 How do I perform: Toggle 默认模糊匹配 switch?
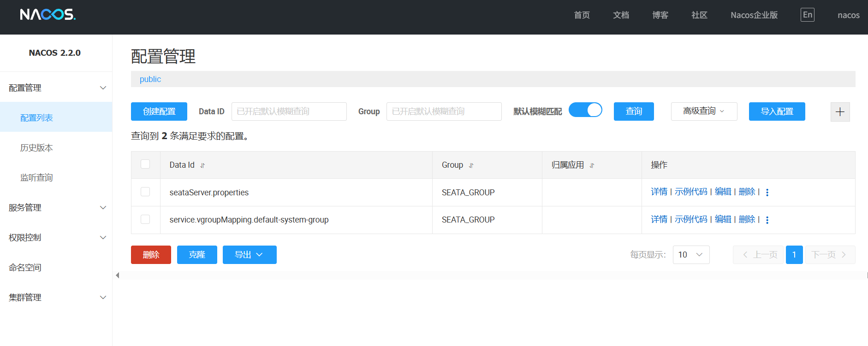(x=585, y=110)
